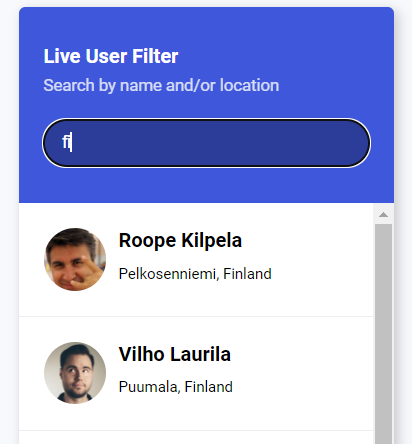Viewport: 412px width, 444px height.
Task: Click the "Search by name and/or location" subtitle
Action: pos(161,85)
